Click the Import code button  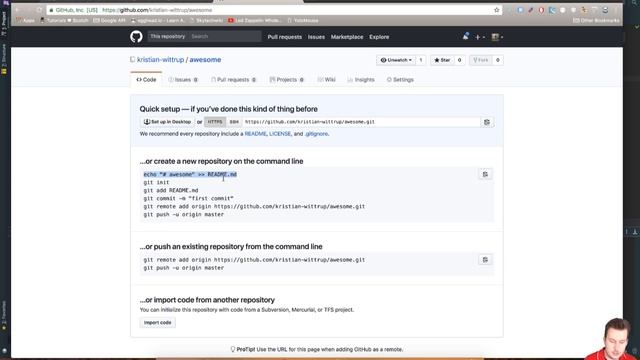(158, 323)
